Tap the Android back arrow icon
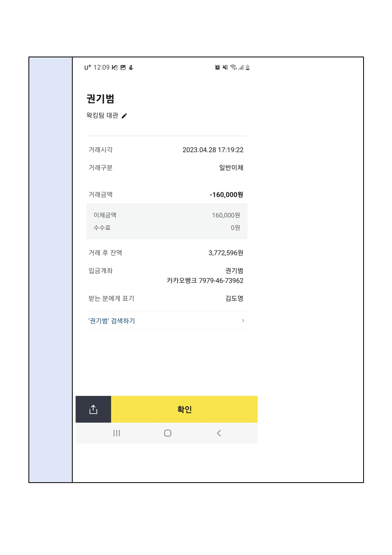Viewport: 392px width, 555px height. [219, 433]
